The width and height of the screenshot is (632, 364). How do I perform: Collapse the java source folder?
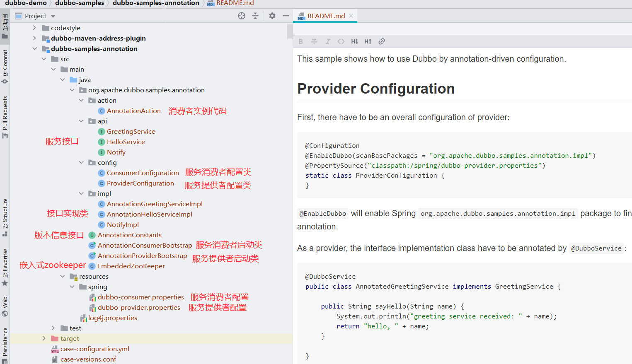(x=63, y=80)
